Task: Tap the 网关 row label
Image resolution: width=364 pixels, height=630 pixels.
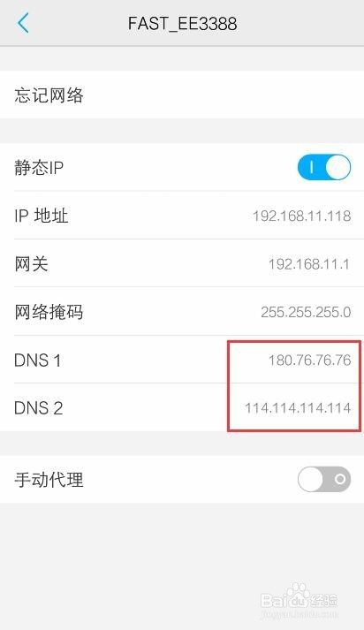Action: coord(31,264)
